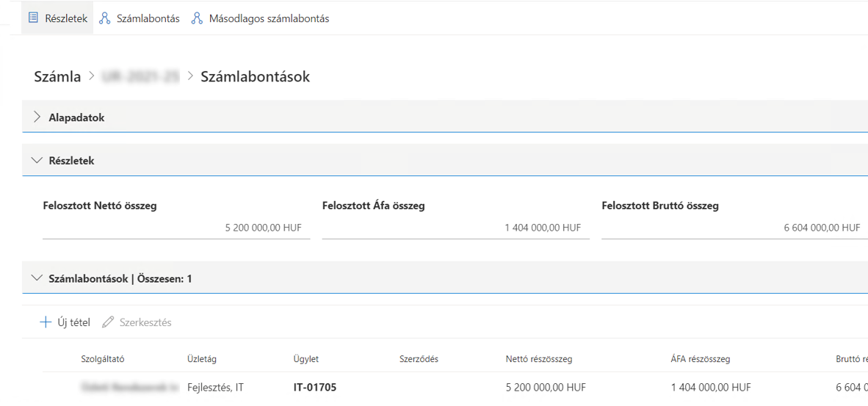Click the Felosztott Bruttó összeg field
Image resolution: width=868 pixels, height=406 pixels.
tap(734, 228)
